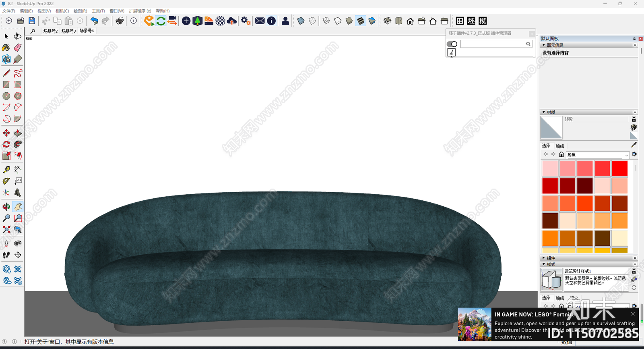The height and width of the screenshot is (349, 644).
Task: Switch to scene tab 场景号3
Action: [68, 31]
